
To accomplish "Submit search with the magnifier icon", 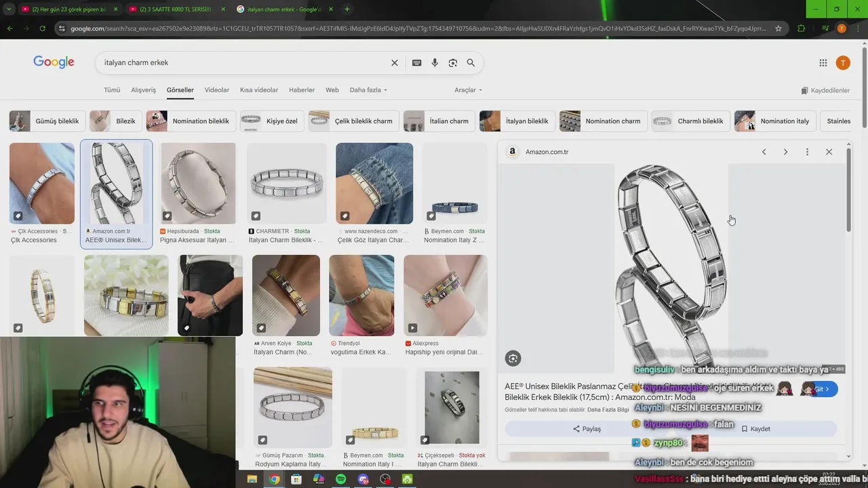I will 471,62.
